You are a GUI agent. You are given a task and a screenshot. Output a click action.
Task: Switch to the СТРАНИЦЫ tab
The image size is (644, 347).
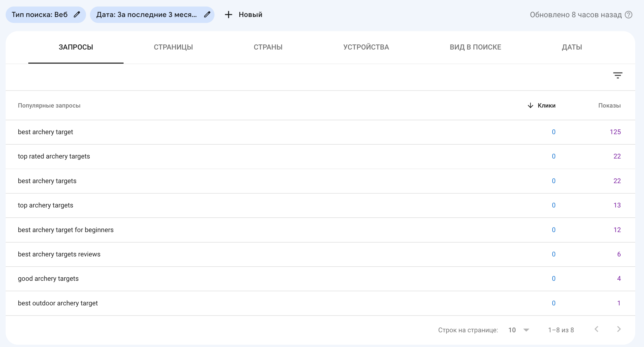tap(173, 47)
